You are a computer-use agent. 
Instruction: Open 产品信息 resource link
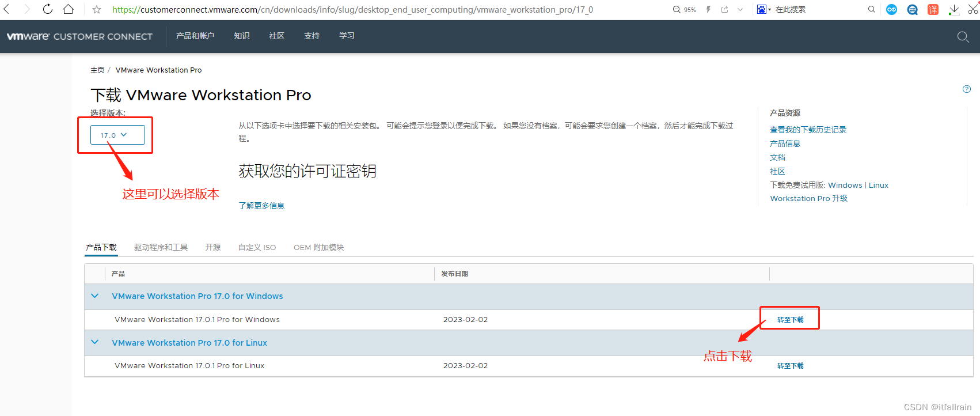tap(785, 143)
